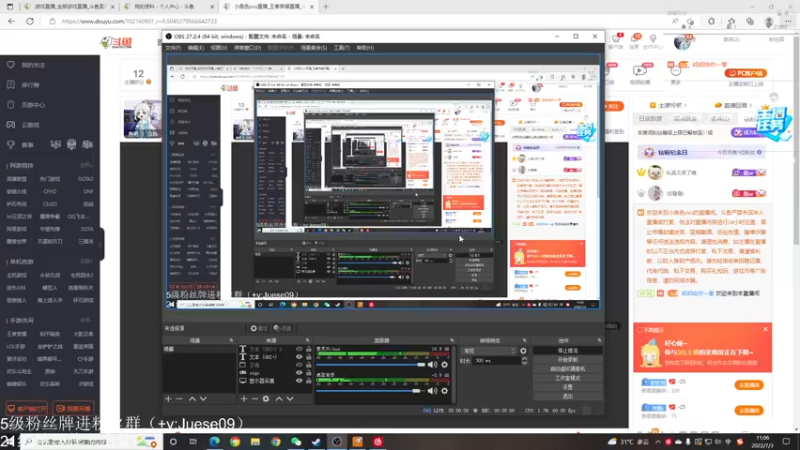Click Stop Streaming button in OBS controls
The image size is (800, 450).
567,351
